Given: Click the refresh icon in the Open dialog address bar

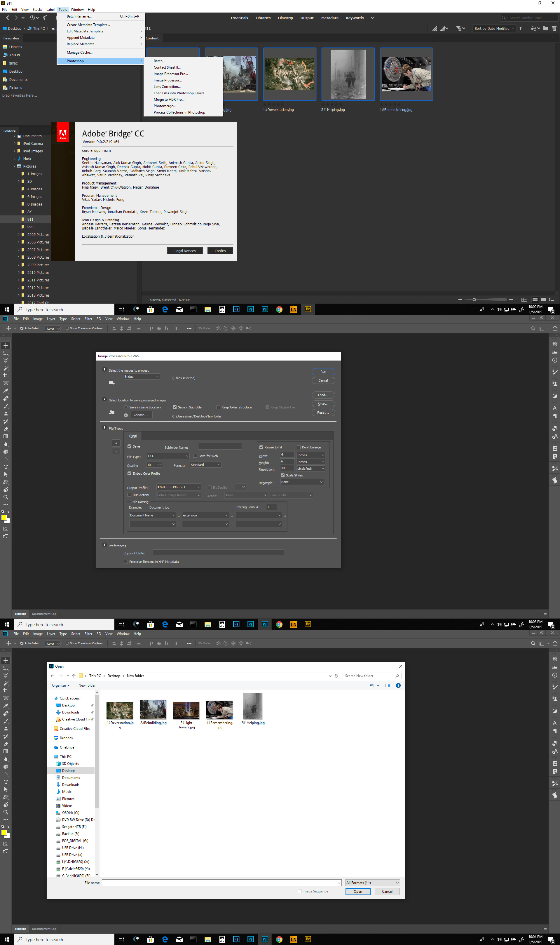Looking at the screenshot, I should [x=336, y=676].
